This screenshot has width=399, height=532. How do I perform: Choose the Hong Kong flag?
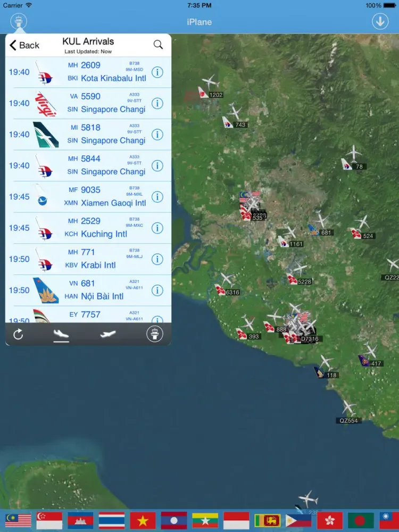pyautogui.click(x=330, y=520)
